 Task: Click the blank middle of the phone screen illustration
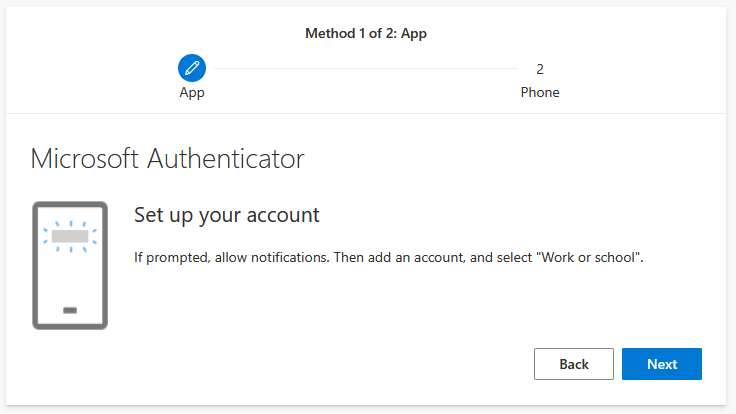pyautogui.click(x=70, y=275)
